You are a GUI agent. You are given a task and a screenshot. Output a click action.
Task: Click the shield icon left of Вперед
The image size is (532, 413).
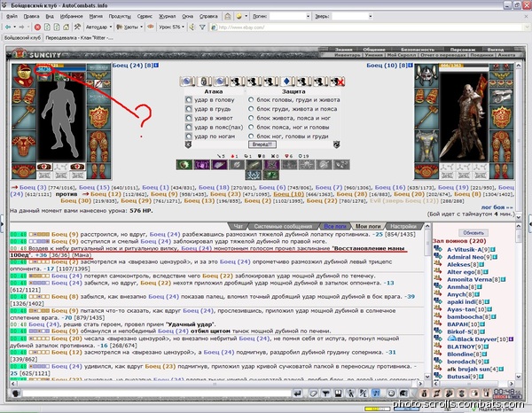188,144
